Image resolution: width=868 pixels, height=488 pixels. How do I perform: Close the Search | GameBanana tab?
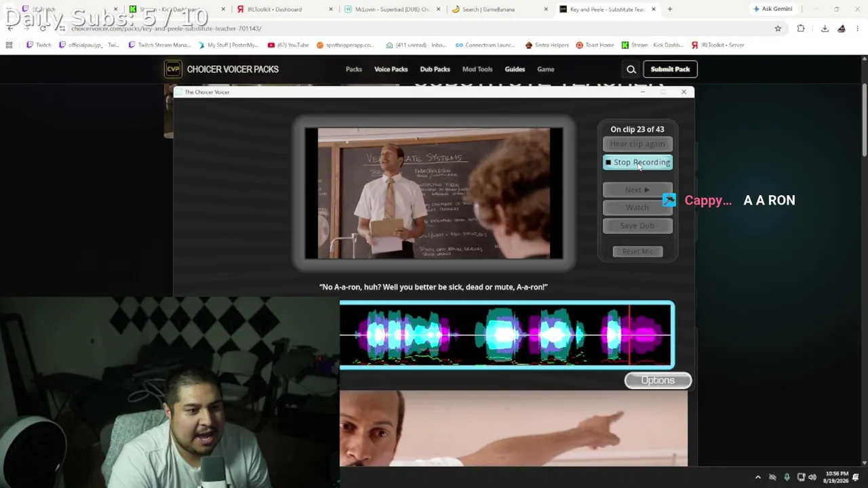click(546, 9)
